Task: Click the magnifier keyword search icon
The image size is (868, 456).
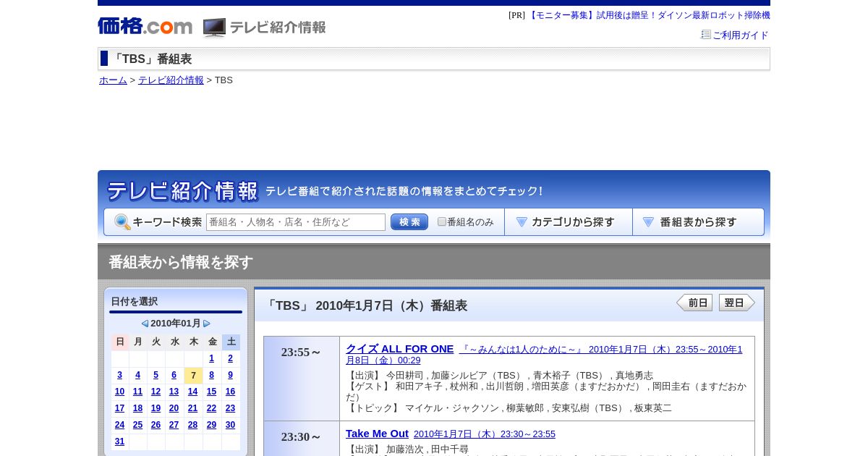Action: (122, 222)
